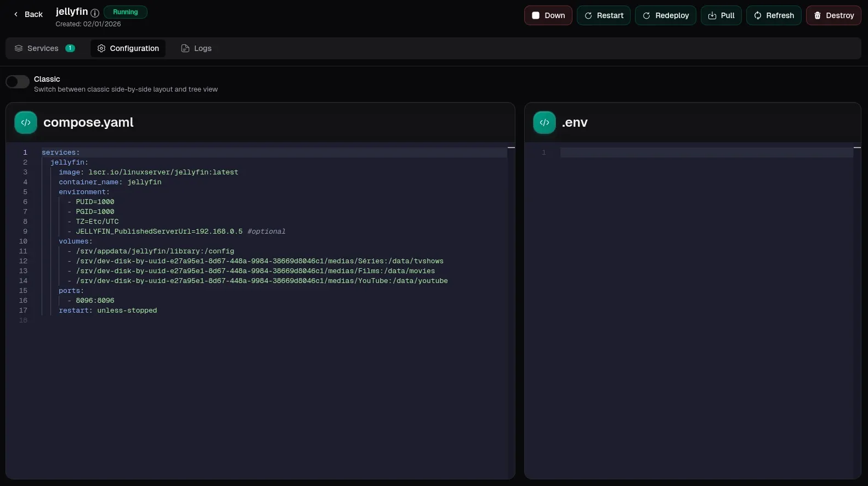
Task: Go back using the Back chevron
Action: 16,14
